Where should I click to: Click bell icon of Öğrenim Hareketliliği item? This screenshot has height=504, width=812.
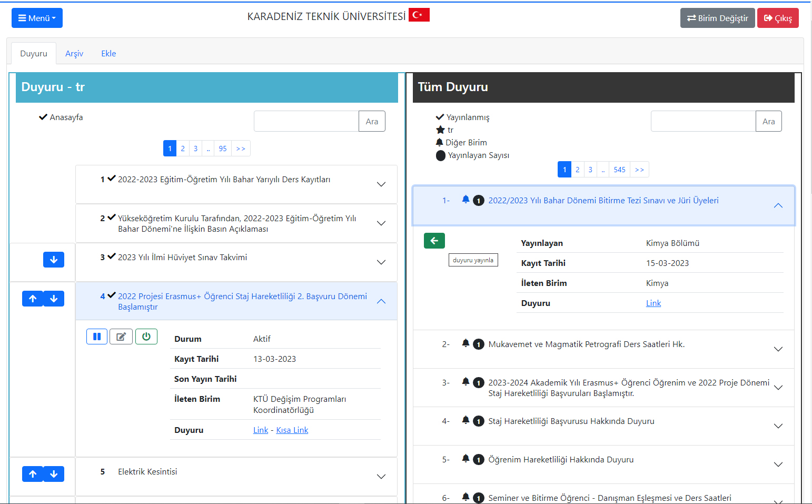pos(466,458)
